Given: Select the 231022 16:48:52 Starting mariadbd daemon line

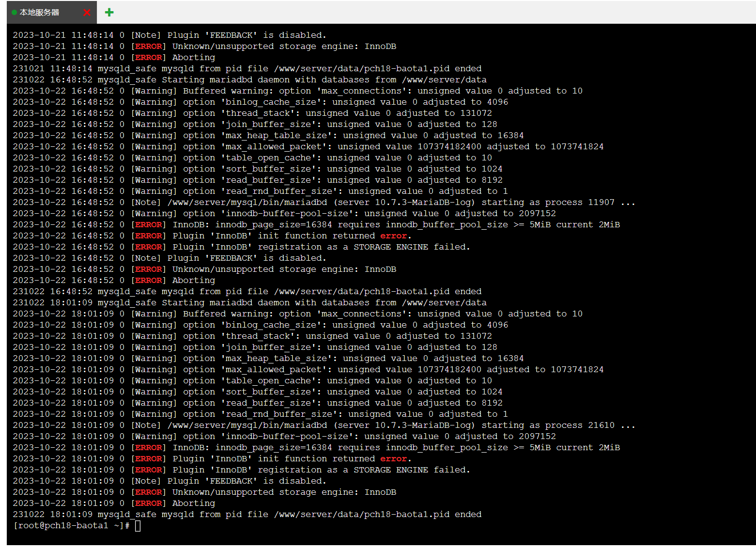Looking at the screenshot, I should 249,80.
